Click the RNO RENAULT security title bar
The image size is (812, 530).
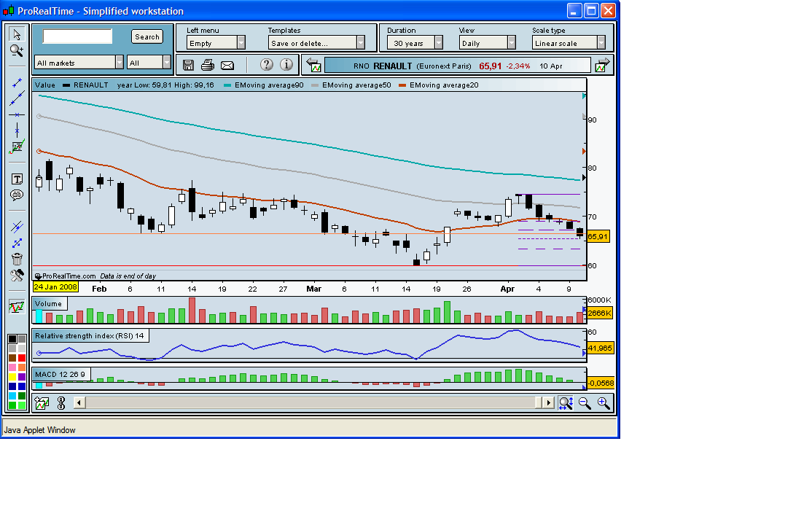click(457, 66)
